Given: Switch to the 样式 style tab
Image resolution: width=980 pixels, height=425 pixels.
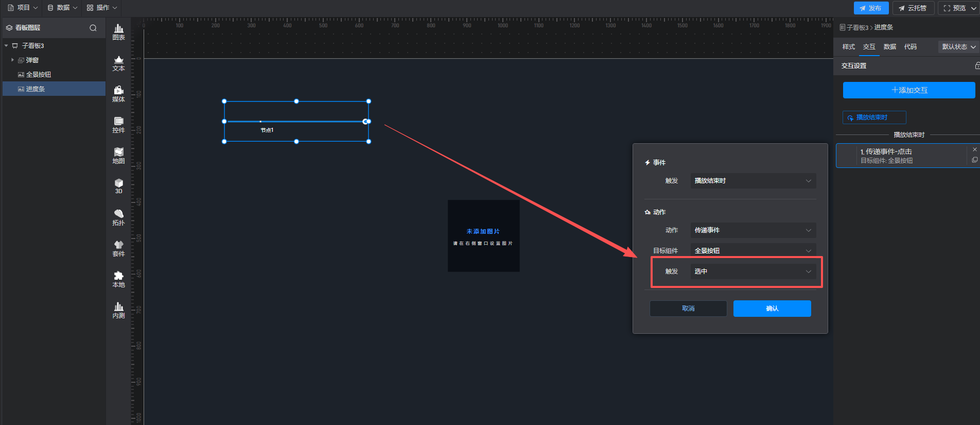Looking at the screenshot, I should [848, 47].
